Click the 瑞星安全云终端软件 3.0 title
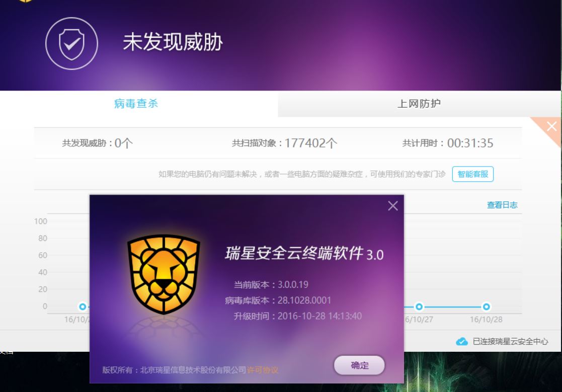 click(304, 253)
